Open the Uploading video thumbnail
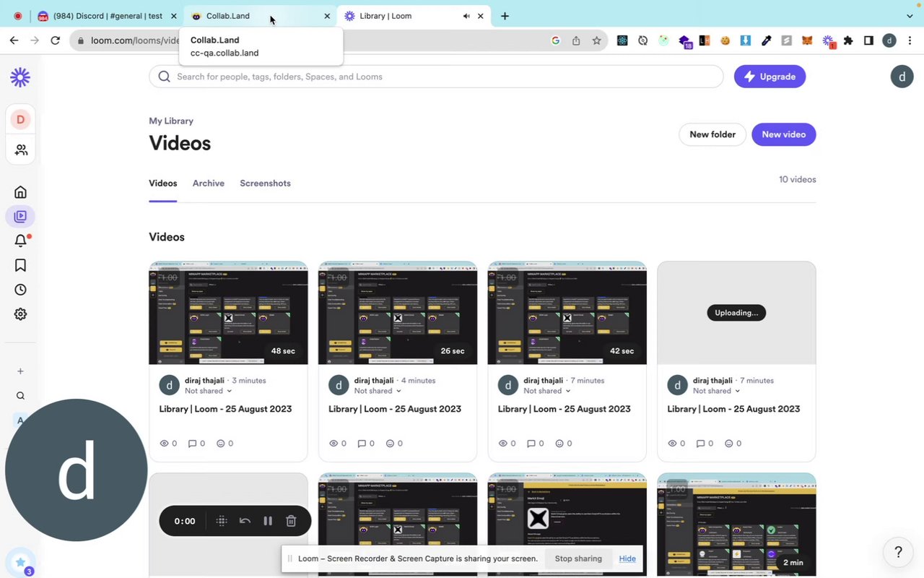The height and width of the screenshot is (578, 924). (x=736, y=313)
